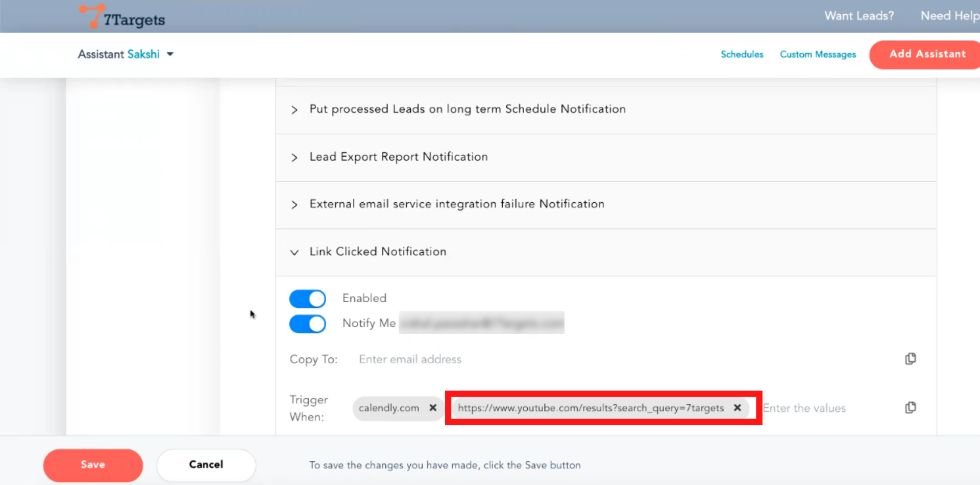Screen dimensions: 980x485
Task: Turn off the Notify Me toggle
Action: pos(308,324)
